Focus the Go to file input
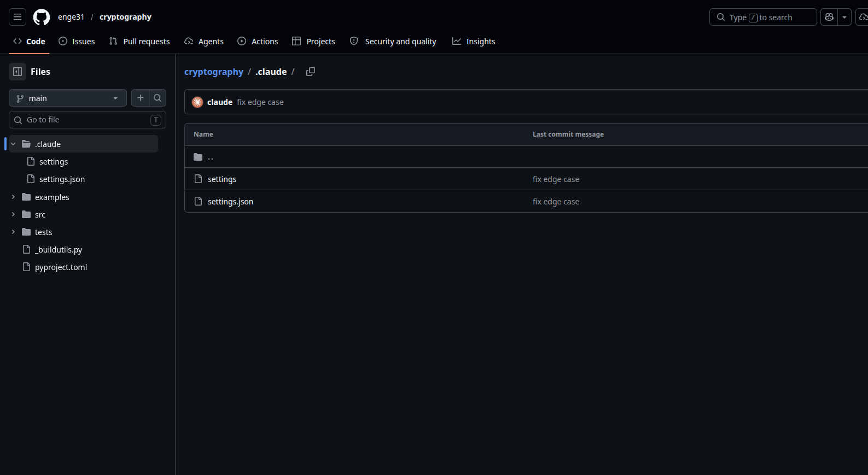868x475 pixels. 88,120
